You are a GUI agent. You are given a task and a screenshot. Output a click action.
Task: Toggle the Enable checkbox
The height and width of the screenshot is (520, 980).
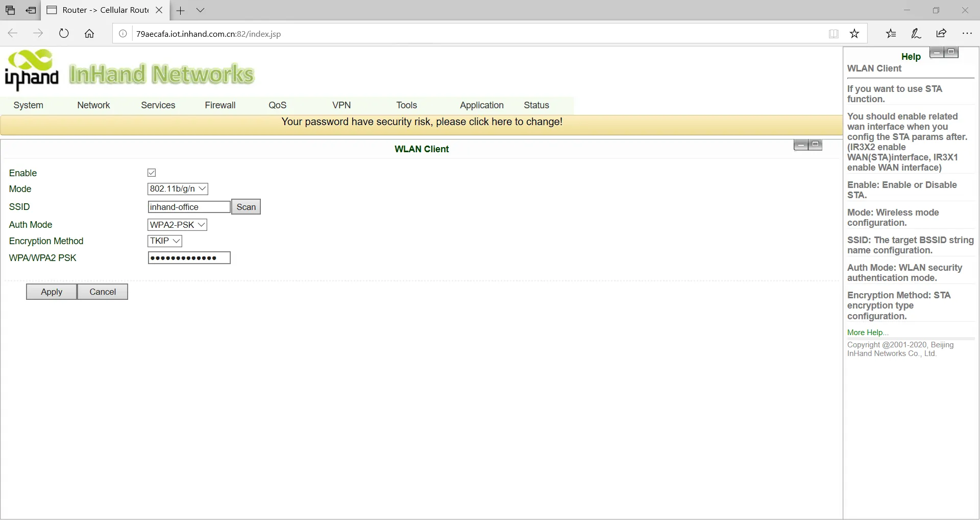(x=152, y=173)
